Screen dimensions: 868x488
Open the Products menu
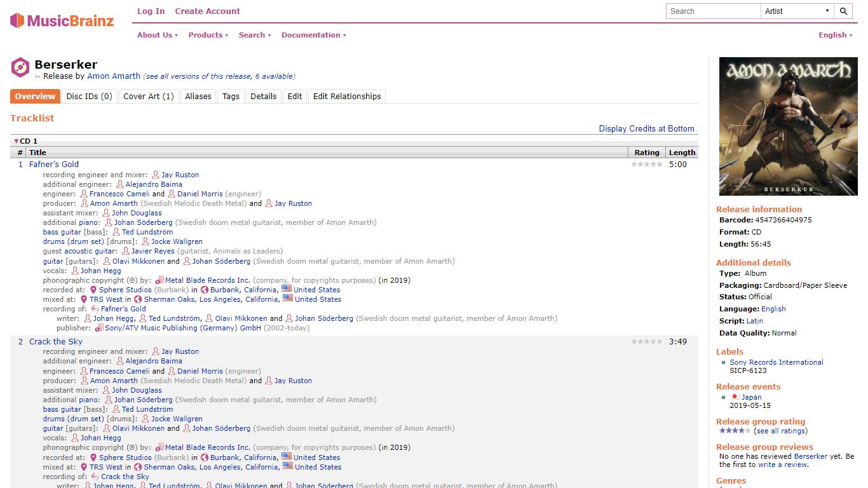208,35
